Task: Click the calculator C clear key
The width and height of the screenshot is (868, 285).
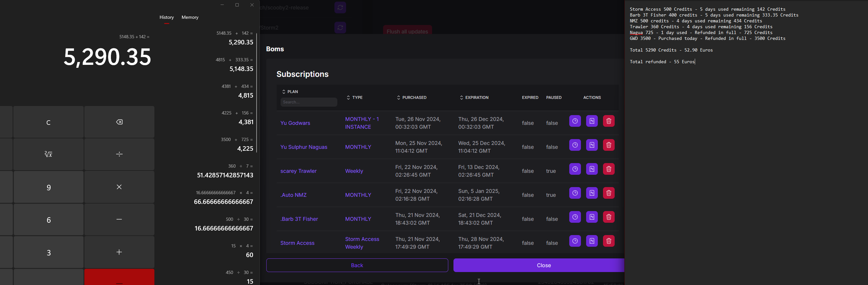Action: (x=49, y=122)
